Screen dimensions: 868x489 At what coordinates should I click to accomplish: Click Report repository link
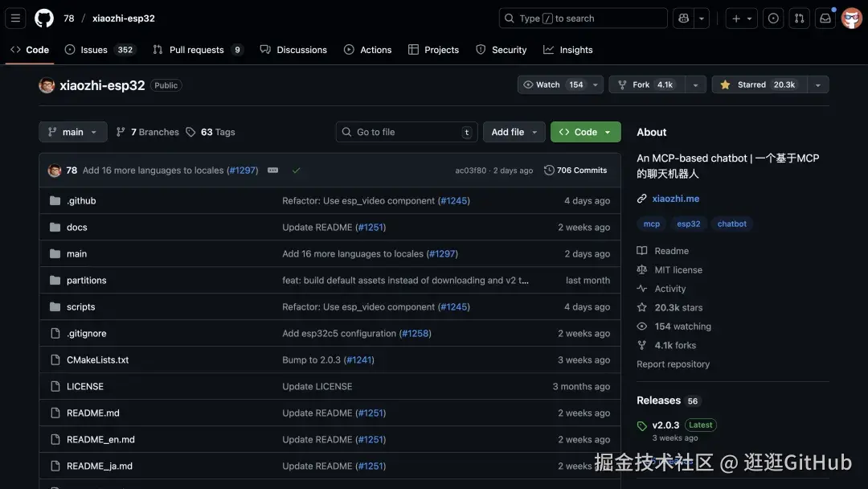tap(673, 364)
